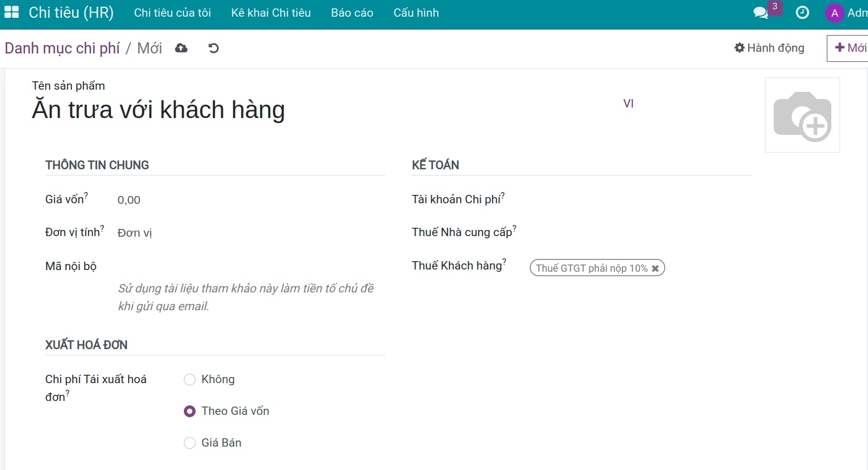The image size is (868, 470).
Task: Click the Thuế Khách hàng label
Action: click(457, 266)
